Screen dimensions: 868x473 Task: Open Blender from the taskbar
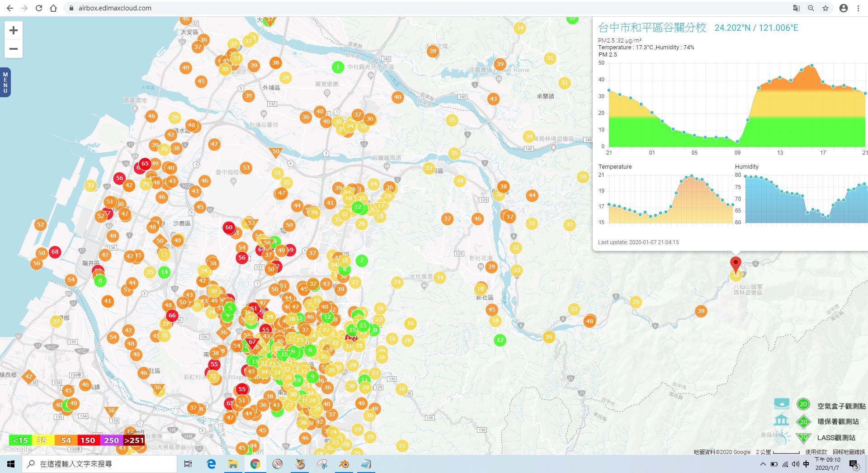[344, 464]
